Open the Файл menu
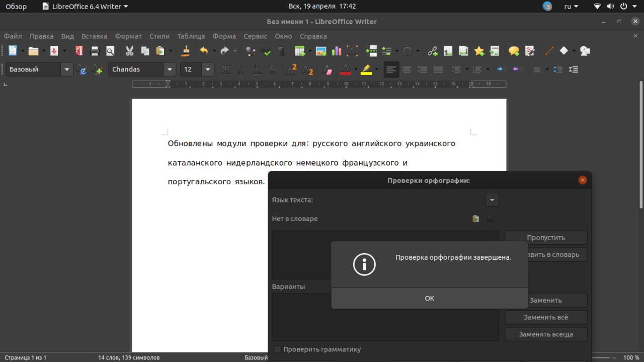Viewport: 644px width, 362px height. pyautogui.click(x=13, y=36)
